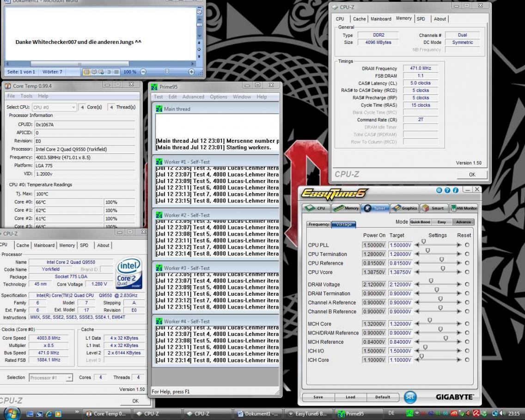Reset MCH Core voltage radio button
This screenshot has height=420, width=525.
467,323
